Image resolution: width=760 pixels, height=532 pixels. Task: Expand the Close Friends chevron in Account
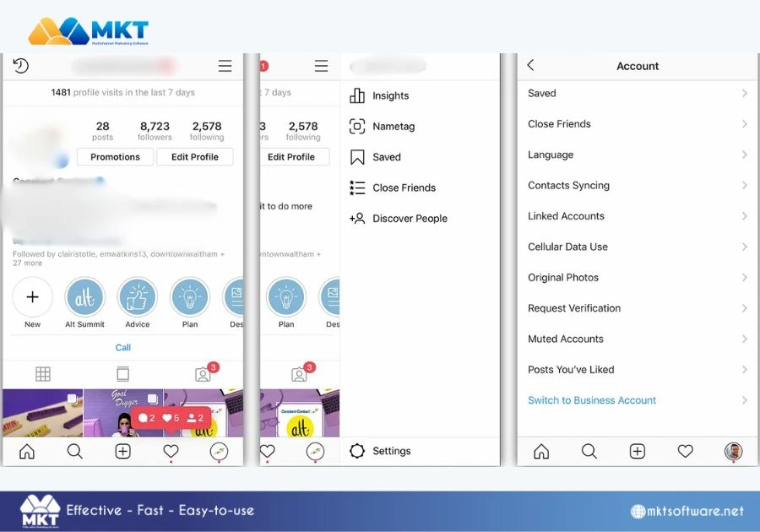(x=745, y=124)
